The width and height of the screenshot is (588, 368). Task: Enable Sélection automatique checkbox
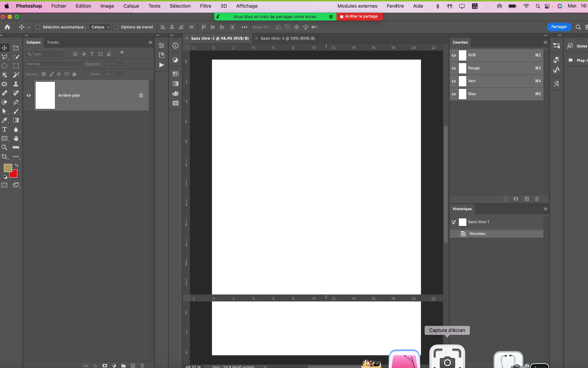(38, 27)
